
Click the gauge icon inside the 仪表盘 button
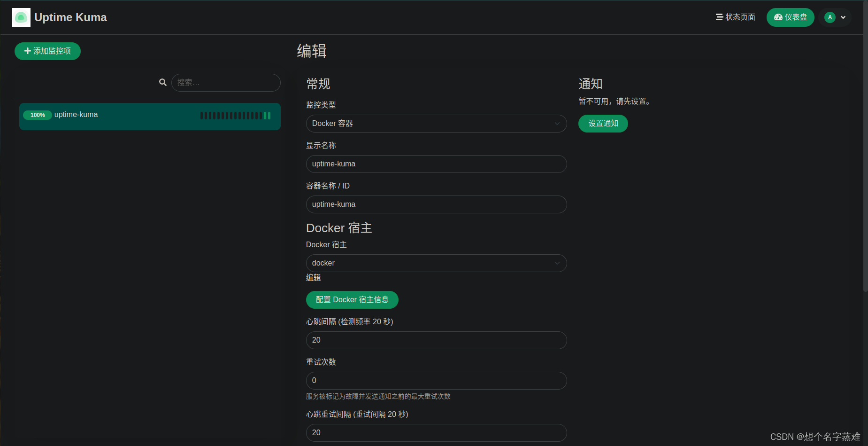(x=778, y=17)
